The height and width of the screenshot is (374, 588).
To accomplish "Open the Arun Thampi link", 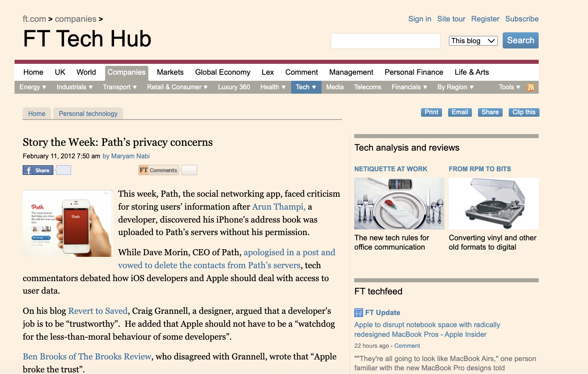I will tap(278, 206).
